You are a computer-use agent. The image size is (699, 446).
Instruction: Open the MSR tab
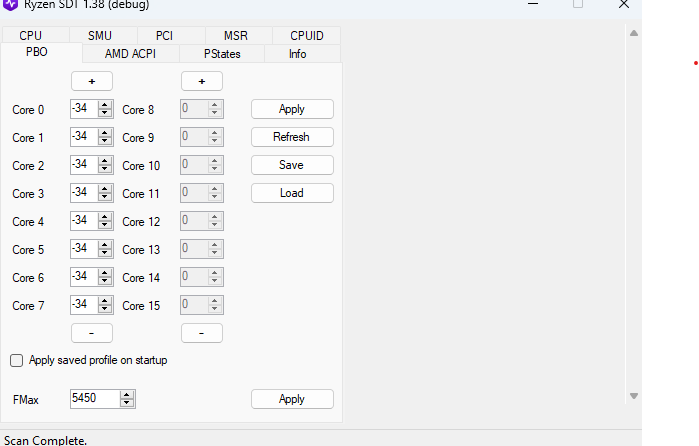pyautogui.click(x=239, y=35)
